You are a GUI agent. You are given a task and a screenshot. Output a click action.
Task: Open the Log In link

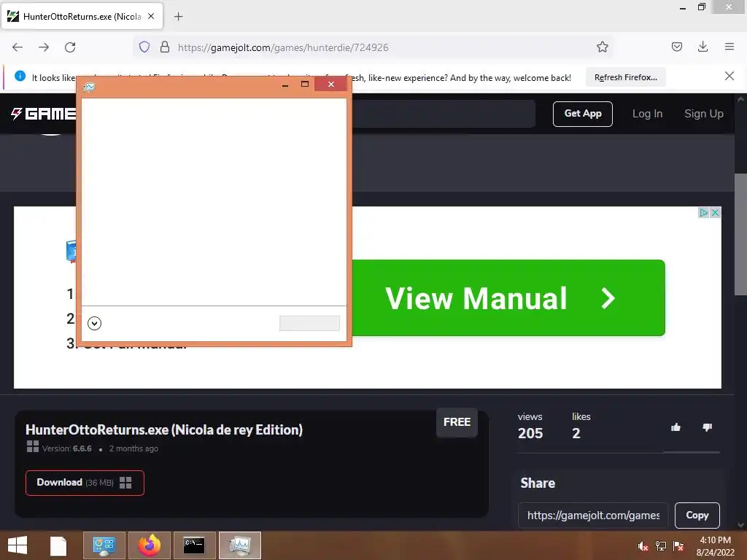click(x=648, y=114)
